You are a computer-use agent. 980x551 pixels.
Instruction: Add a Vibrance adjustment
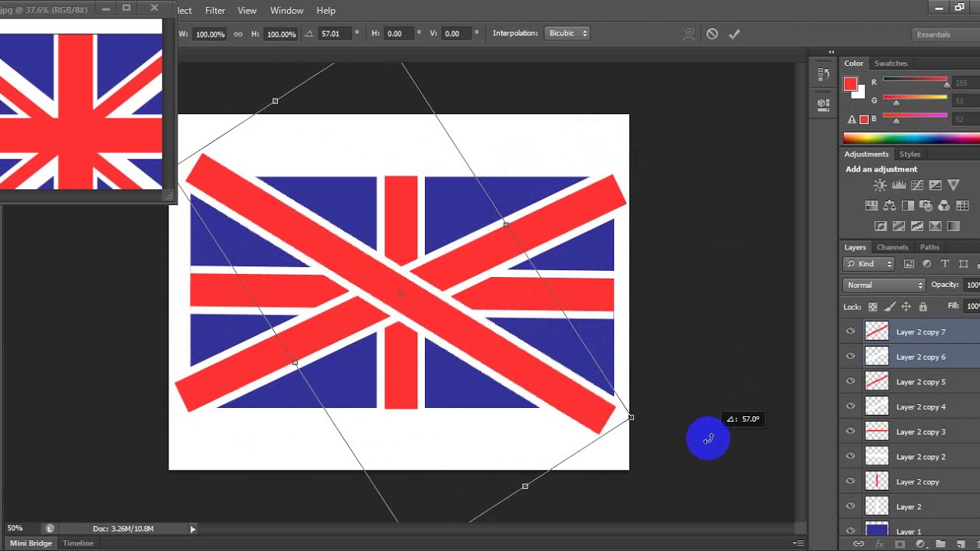point(953,185)
